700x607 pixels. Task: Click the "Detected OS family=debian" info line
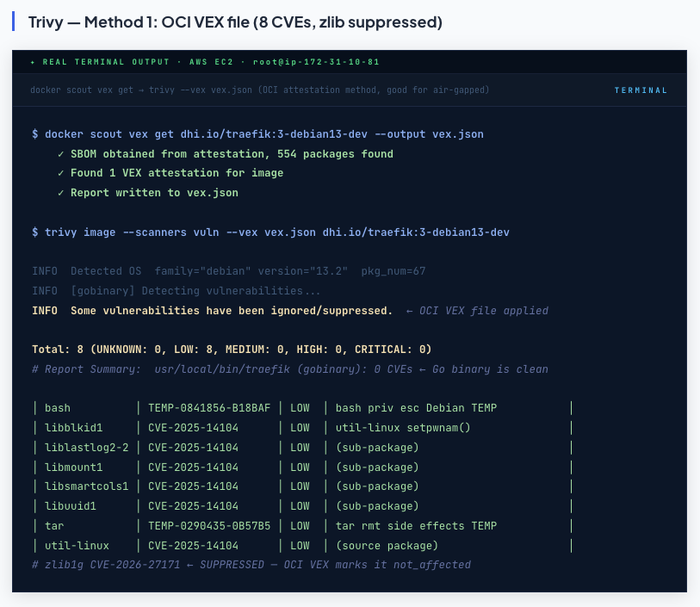point(228,271)
